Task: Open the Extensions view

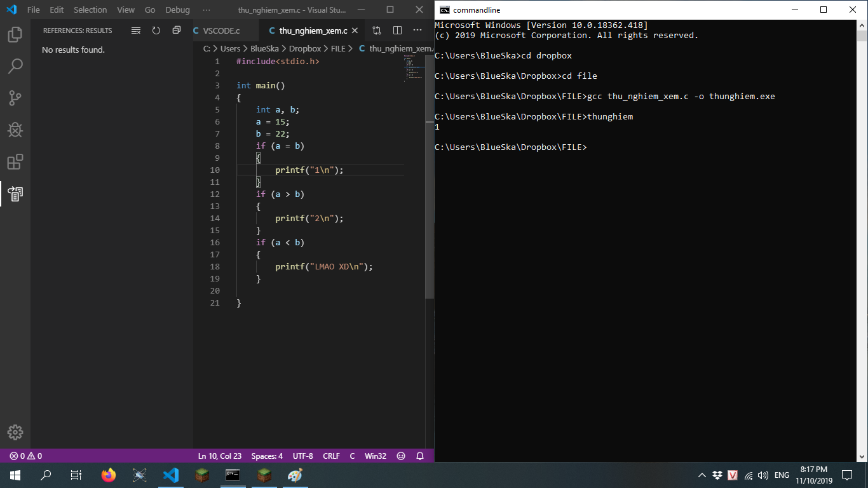Action: click(15, 162)
